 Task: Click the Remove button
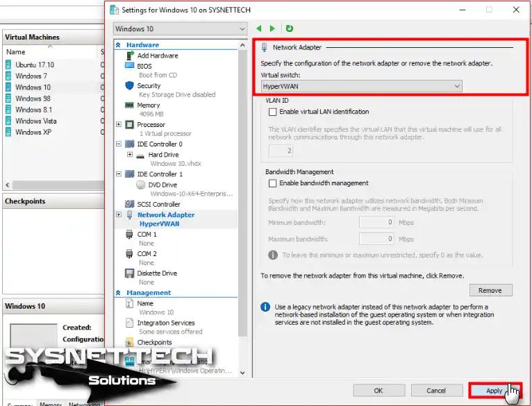490,290
